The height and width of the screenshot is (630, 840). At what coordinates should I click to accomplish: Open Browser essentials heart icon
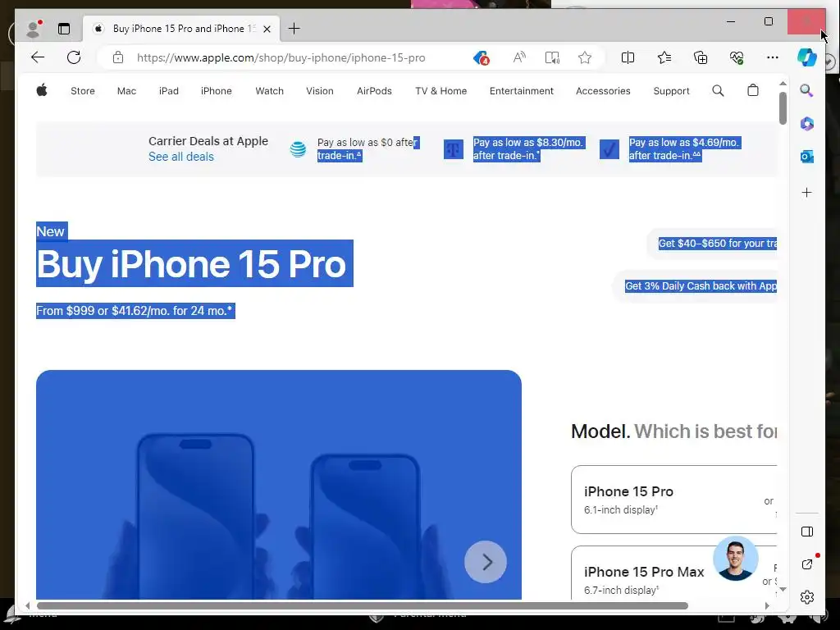pos(737,57)
